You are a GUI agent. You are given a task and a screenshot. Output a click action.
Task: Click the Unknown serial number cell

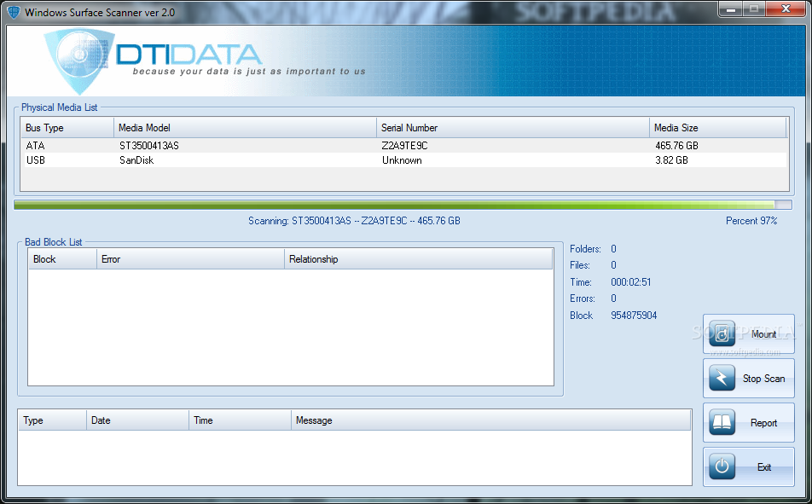coord(402,160)
